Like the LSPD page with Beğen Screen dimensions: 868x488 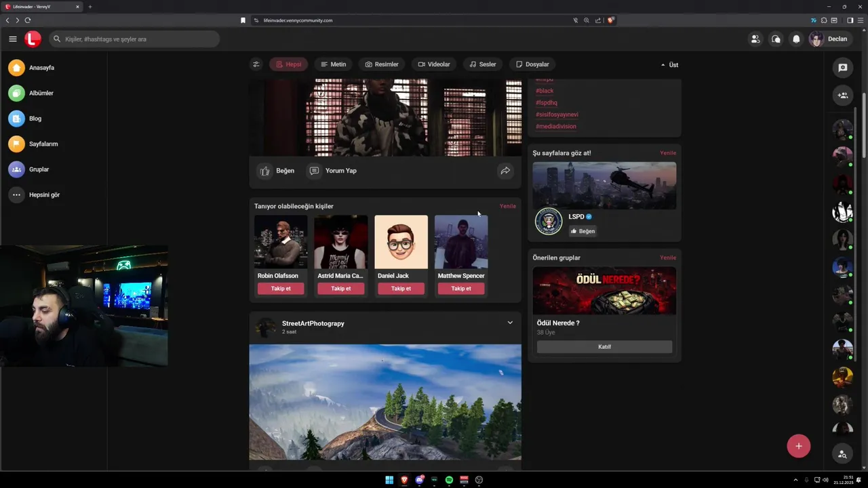point(583,231)
